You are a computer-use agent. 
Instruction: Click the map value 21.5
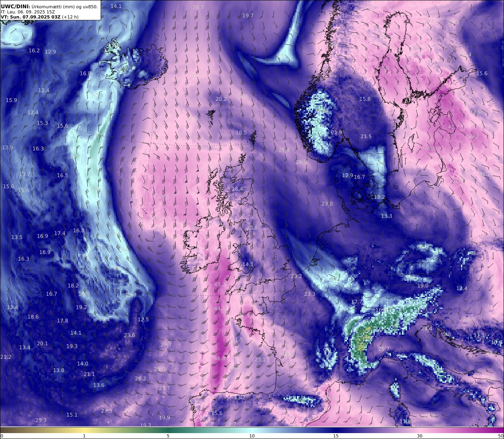pyautogui.click(x=366, y=137)
